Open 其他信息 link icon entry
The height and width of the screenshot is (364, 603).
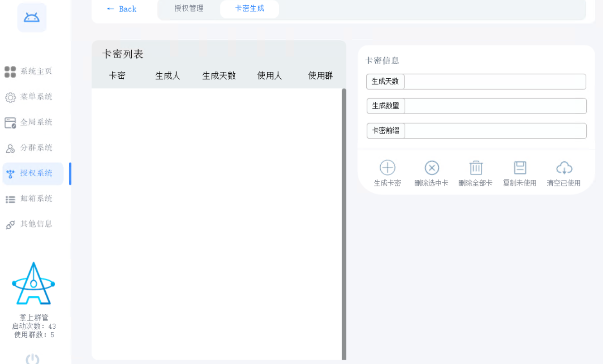(x=29, y=224)
